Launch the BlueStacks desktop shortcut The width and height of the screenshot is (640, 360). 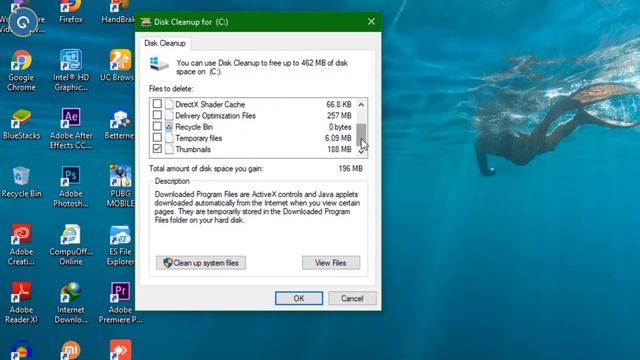[21, 124]
